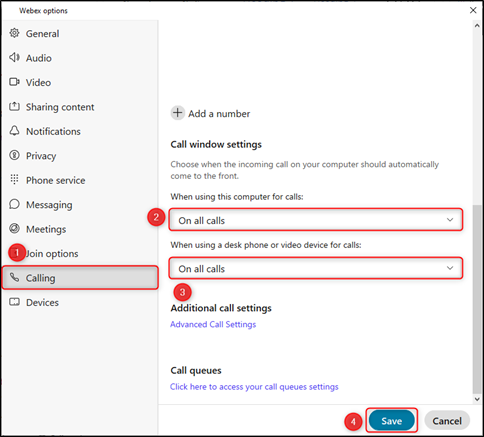Click 'When using a desk phone' label
Viewport: 484px width, 437px height.
(266, 245)
